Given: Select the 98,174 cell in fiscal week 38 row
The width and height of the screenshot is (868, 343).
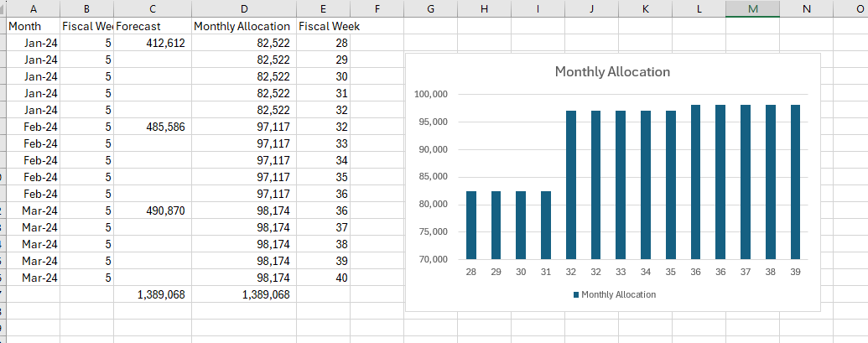Looking at the screenshot, I should click(244, 244).
